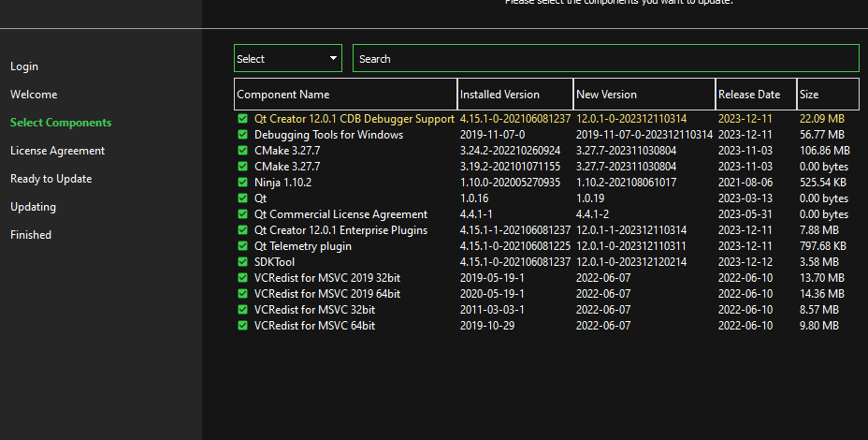The width and height of the screenshot is (868, 440).
Task: Uncheck Qt Creator 12.0.1 CDB Debugger Support checkbox
Action: coord(242,119)
